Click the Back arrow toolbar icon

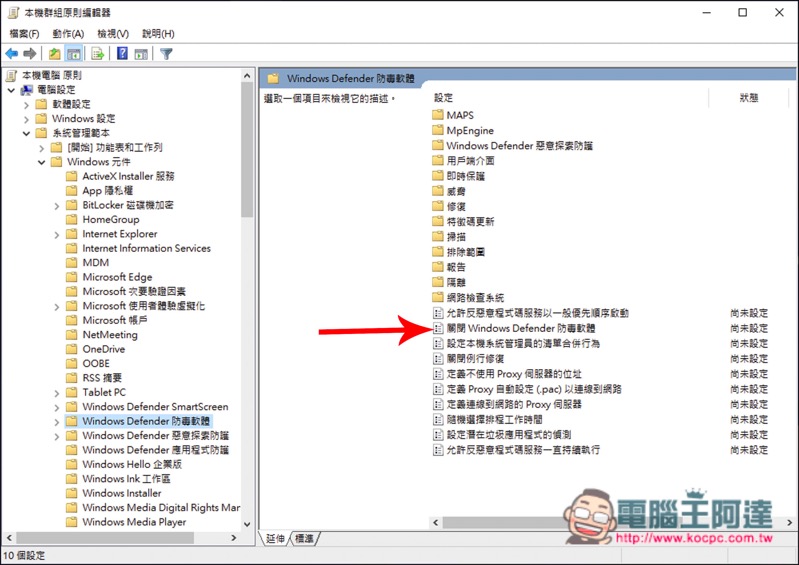coord(12,53)
